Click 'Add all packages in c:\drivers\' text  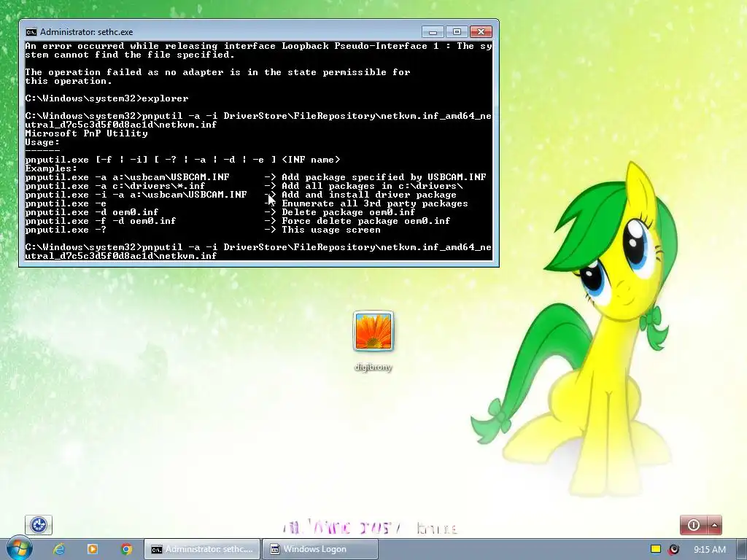[x=372, y=186]
